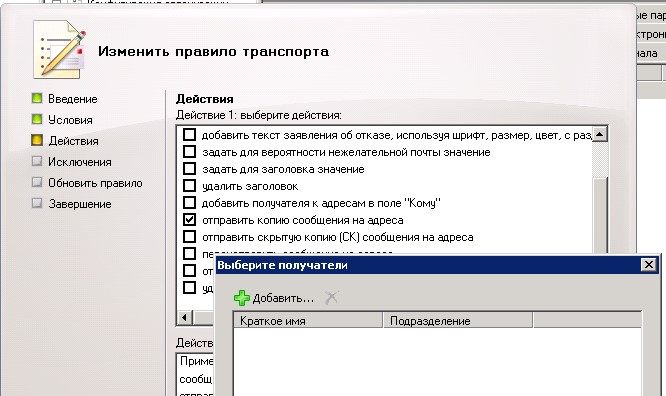Click 'Действие 1: выберите действия:' label
Screen dimensions: 666x396
259,115
